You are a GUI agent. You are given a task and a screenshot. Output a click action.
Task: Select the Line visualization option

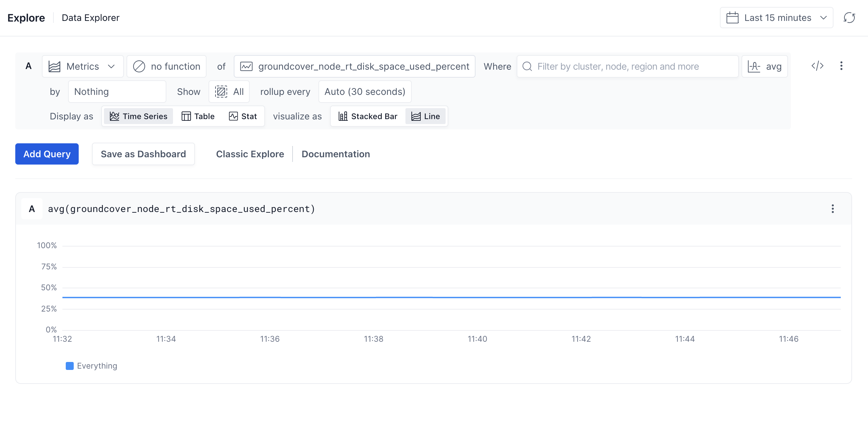[426, 116]
